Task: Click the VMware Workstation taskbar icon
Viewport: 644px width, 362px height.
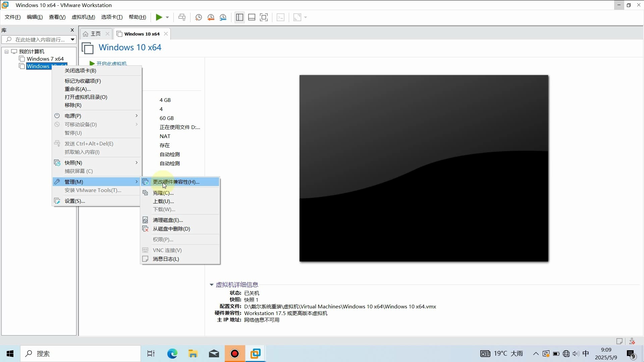Action: point(256,354)
